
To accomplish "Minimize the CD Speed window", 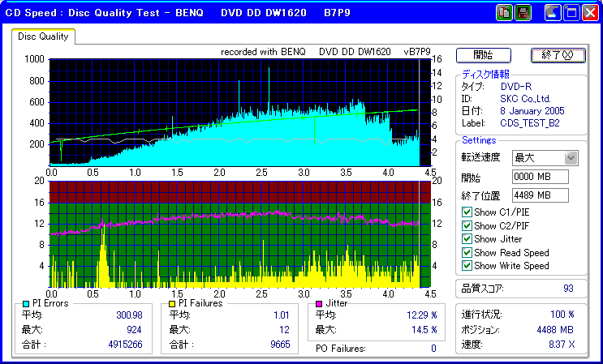I will coord(553,13).
